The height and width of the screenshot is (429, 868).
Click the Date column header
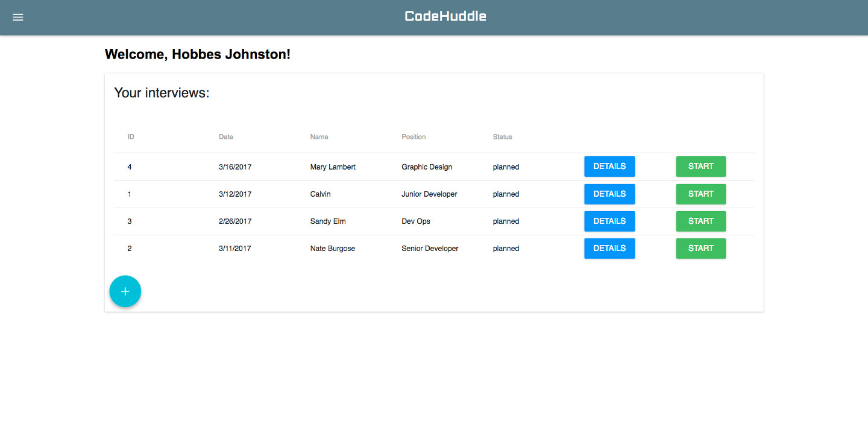pos(226,137)
